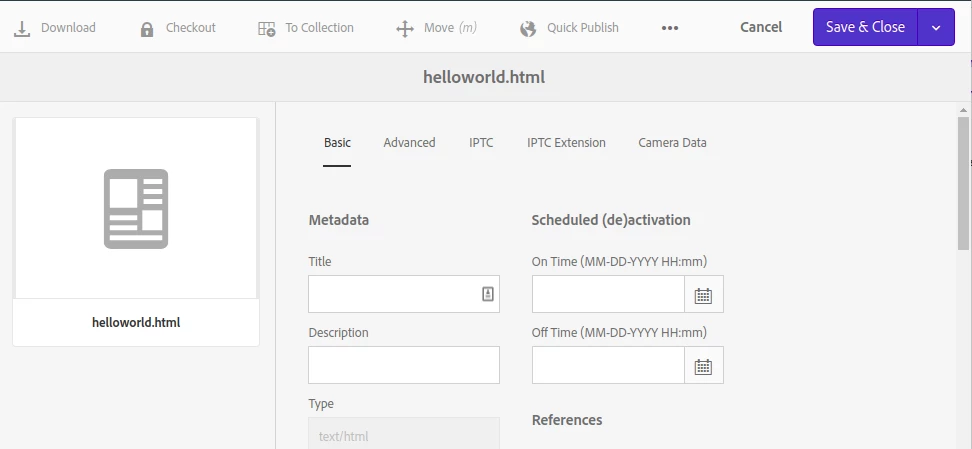Image resolution: width=972 pixels, height=449 pixels.
Task: Click the icon inside the Title field
Action: pyautogui.click(x=488, y=294)
